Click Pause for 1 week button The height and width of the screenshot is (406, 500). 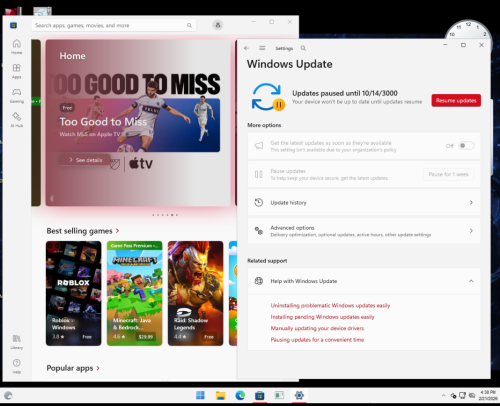click(449, 174)
